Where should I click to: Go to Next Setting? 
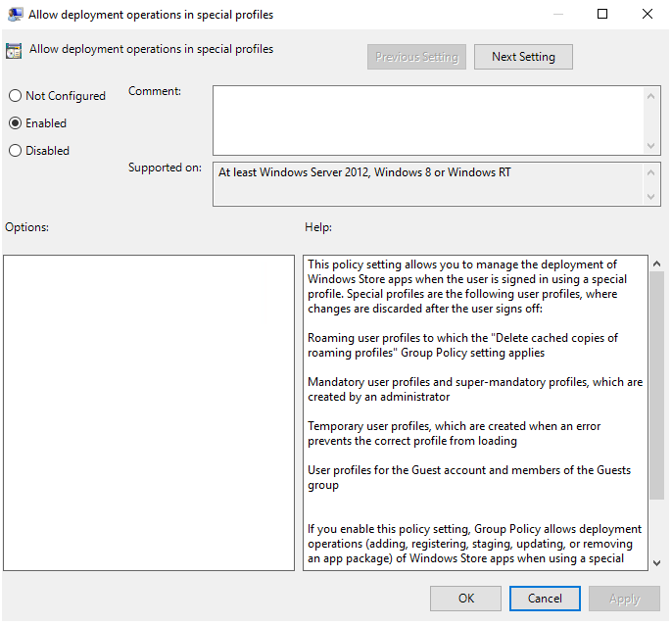coord(523,57)
